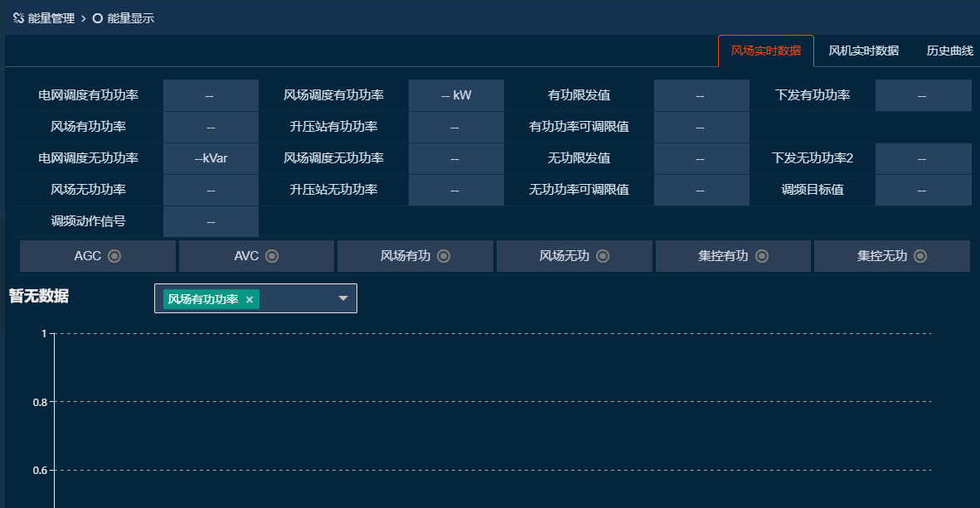Open the curve selection dropdown
This screenshot has width=980, height=508.
(342, 299)
